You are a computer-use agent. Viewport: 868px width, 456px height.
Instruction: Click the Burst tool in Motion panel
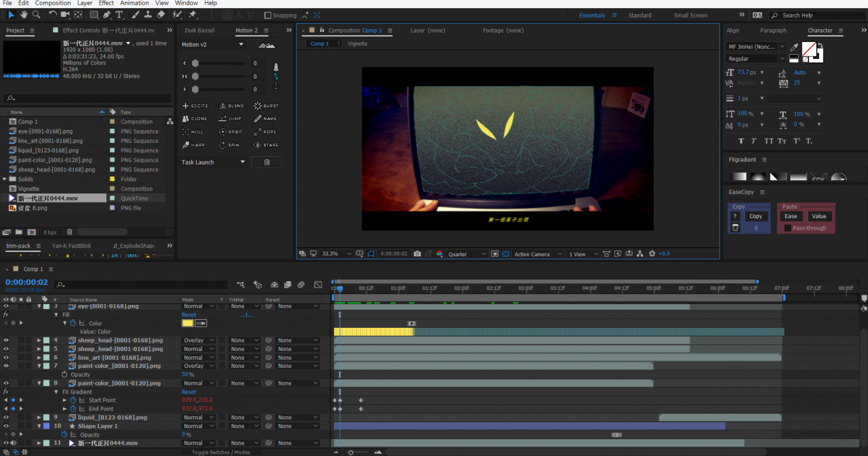[266, 106]
